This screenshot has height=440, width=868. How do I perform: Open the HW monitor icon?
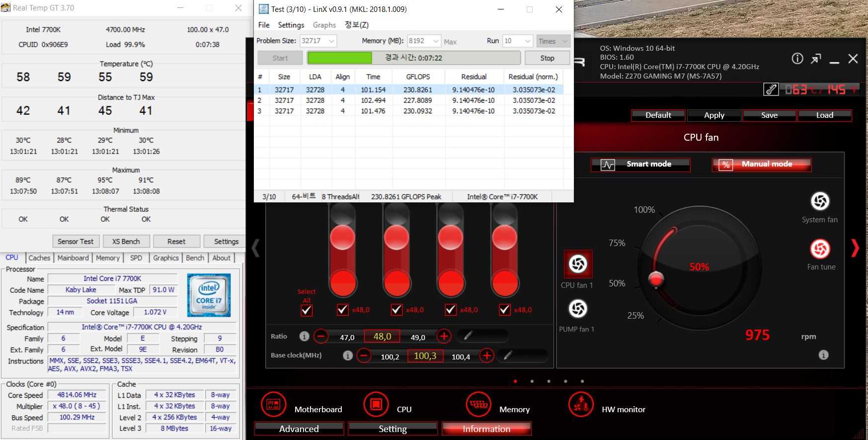(x=581, y=404)
